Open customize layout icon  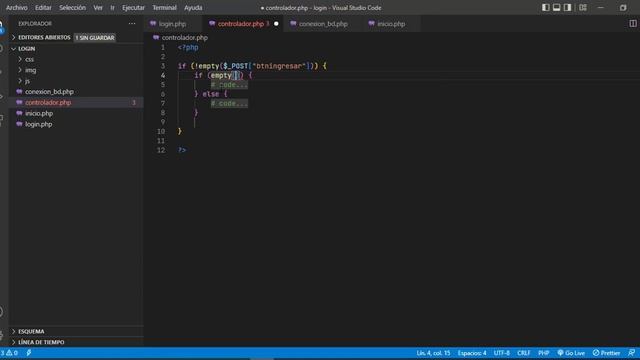(x=583, y=7)
